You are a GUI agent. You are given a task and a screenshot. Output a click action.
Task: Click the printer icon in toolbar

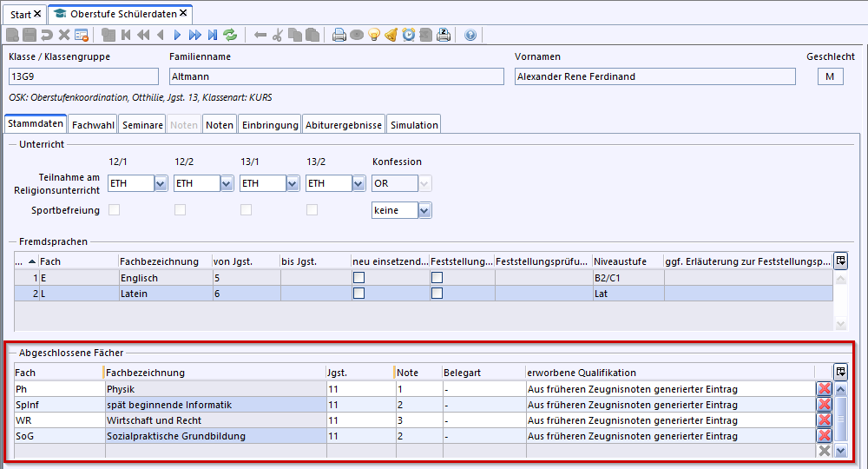tap(339, 35)
